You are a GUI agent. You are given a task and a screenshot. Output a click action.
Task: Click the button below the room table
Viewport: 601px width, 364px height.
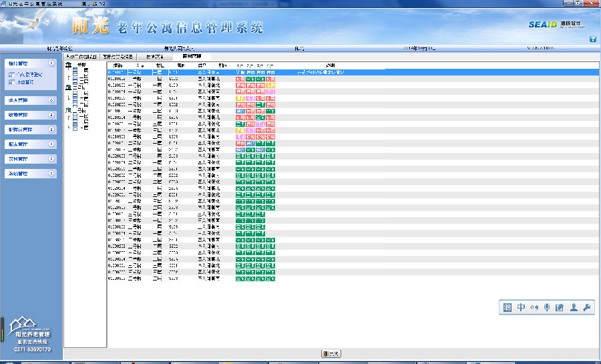pos(331,354)
